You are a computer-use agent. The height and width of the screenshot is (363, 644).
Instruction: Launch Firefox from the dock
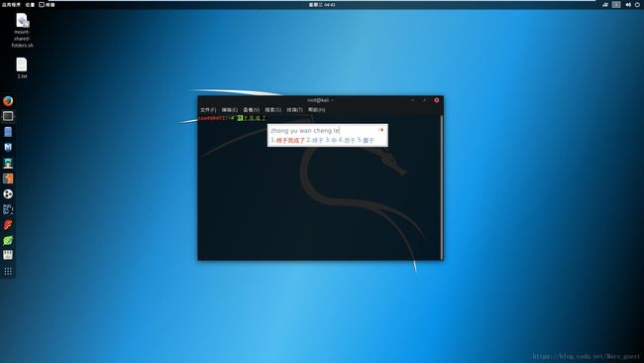point(8,101)
